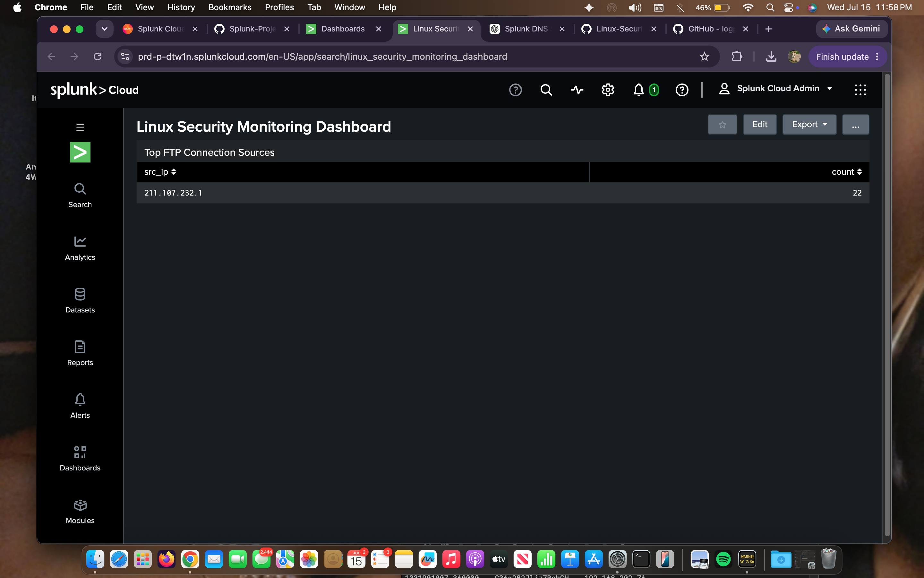Open the History menu

pyautogui.click(x=181, y=7)
